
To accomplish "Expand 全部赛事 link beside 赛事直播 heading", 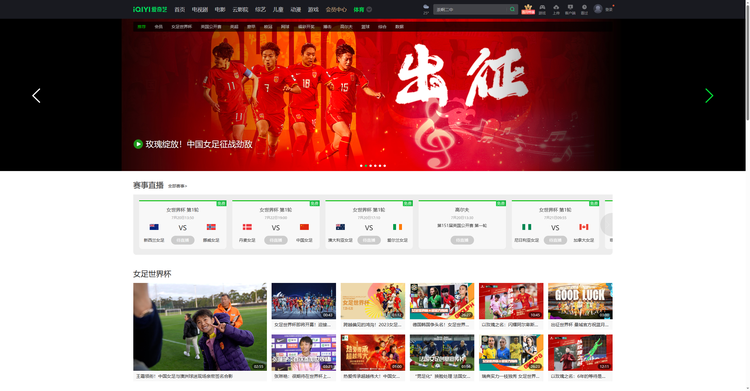I will click(177, 186).
